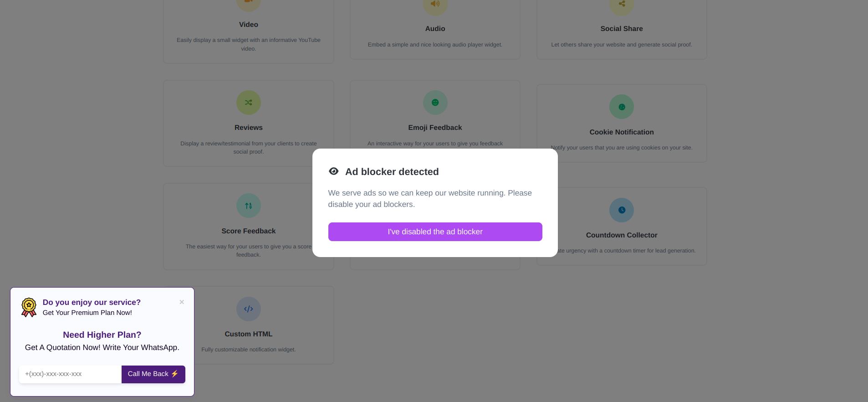Click the Countdown Collector clock icon
868x402 pixels.
(x=621, y=210)
